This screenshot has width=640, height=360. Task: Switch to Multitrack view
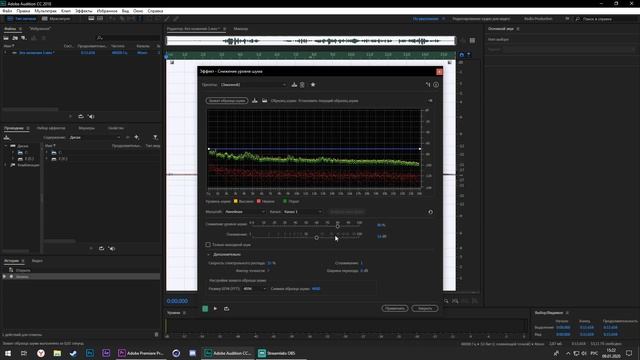56,19
